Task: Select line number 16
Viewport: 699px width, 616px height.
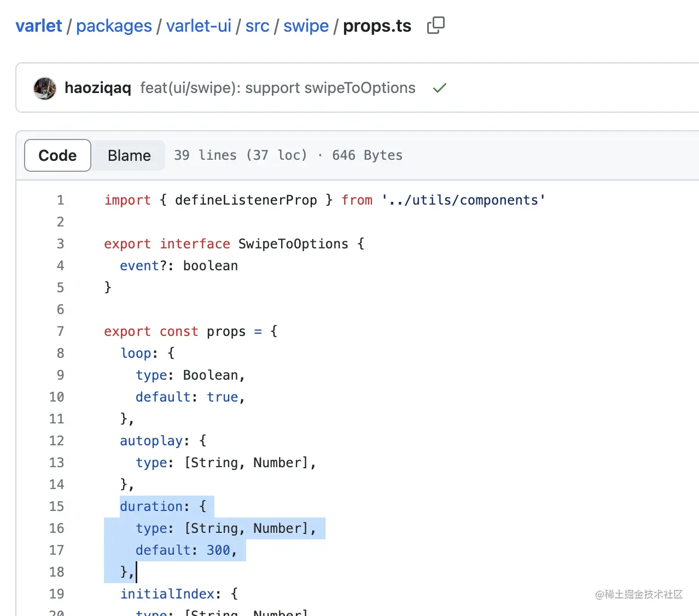Action: click(x=56, y=528)
